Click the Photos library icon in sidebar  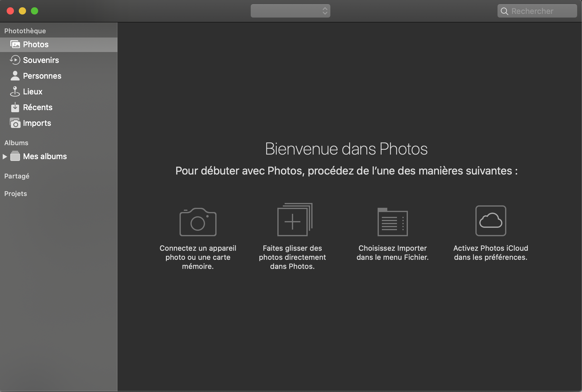pos(15,44)
